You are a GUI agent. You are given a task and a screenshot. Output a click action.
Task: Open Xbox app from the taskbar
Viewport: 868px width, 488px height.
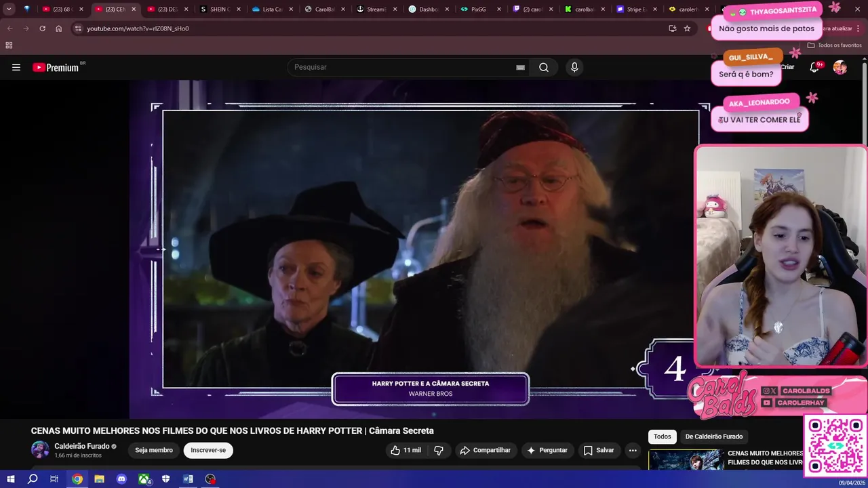coord(144,479)
